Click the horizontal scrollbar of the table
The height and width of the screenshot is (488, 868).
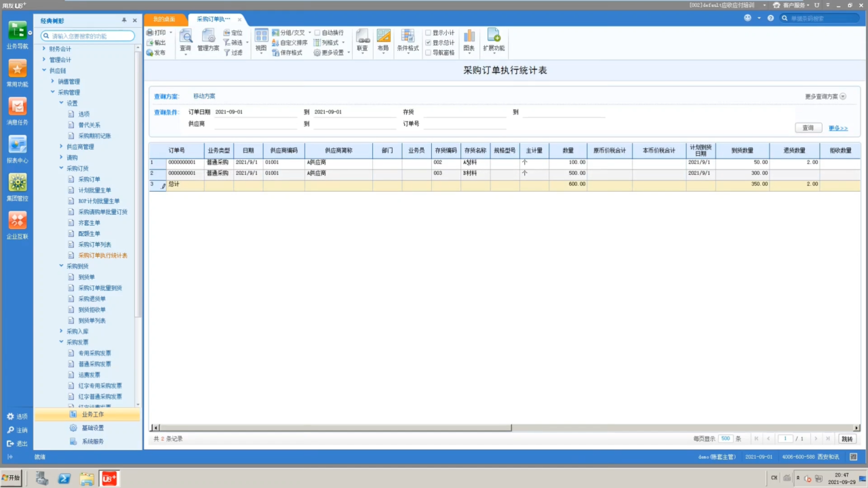335,428
